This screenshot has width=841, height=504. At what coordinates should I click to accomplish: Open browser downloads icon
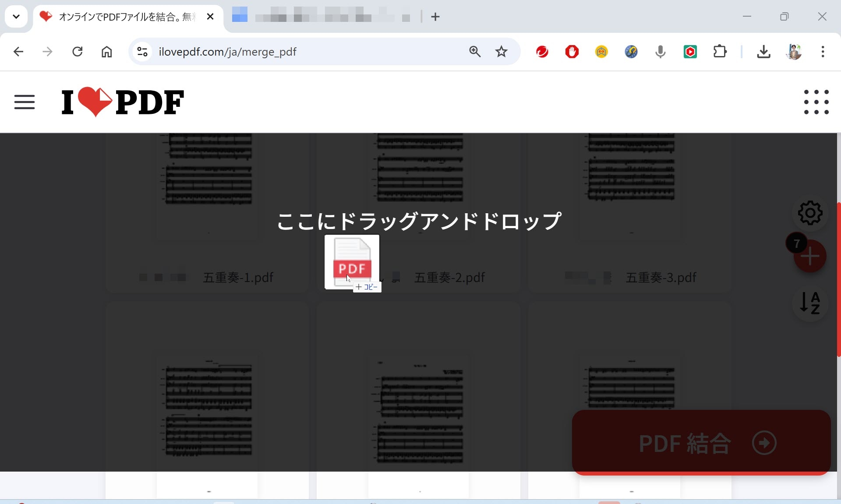763,52
